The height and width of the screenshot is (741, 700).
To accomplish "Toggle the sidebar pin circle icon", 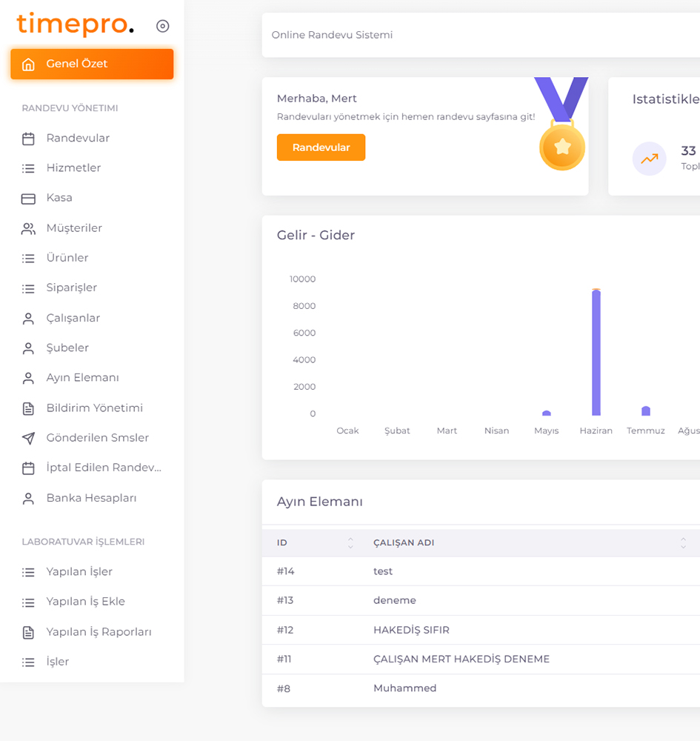I will pyautogui.click(x=163, y=26).
